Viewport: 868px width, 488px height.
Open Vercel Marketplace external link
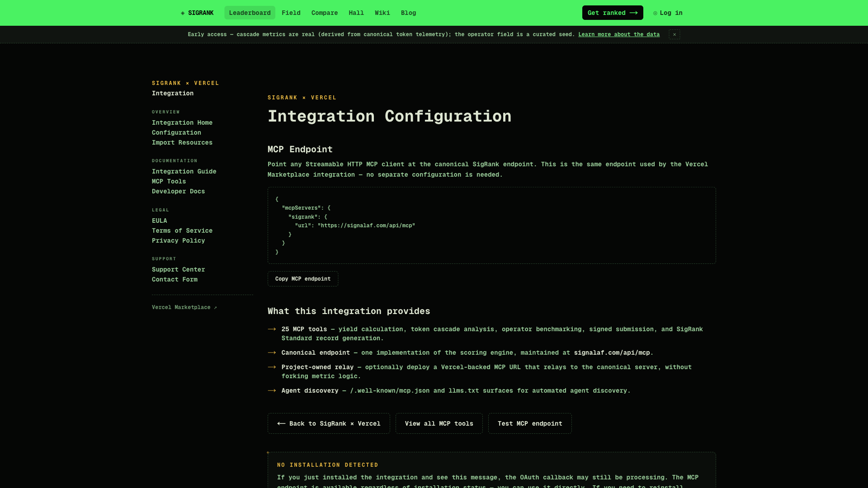[184, 307]
